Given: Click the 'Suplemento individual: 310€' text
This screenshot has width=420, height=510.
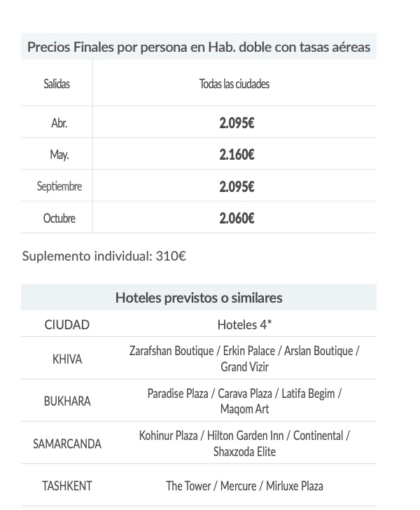Looking at the screenshot, I should click(104, 256).
